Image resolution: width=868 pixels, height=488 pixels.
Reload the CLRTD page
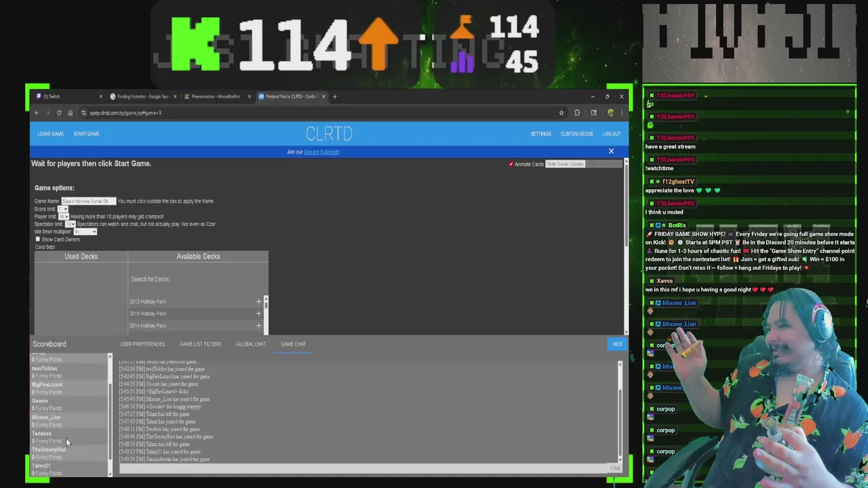(x=59, y=113)
